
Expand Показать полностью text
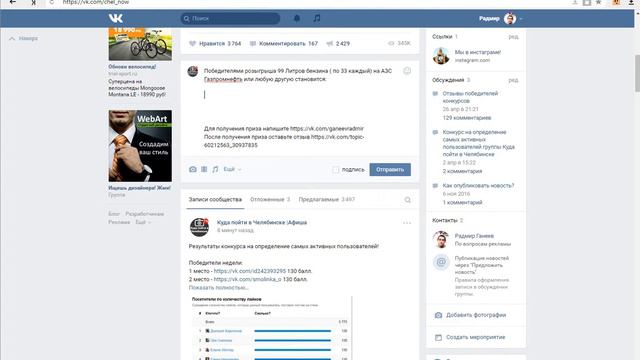[218, 287]
